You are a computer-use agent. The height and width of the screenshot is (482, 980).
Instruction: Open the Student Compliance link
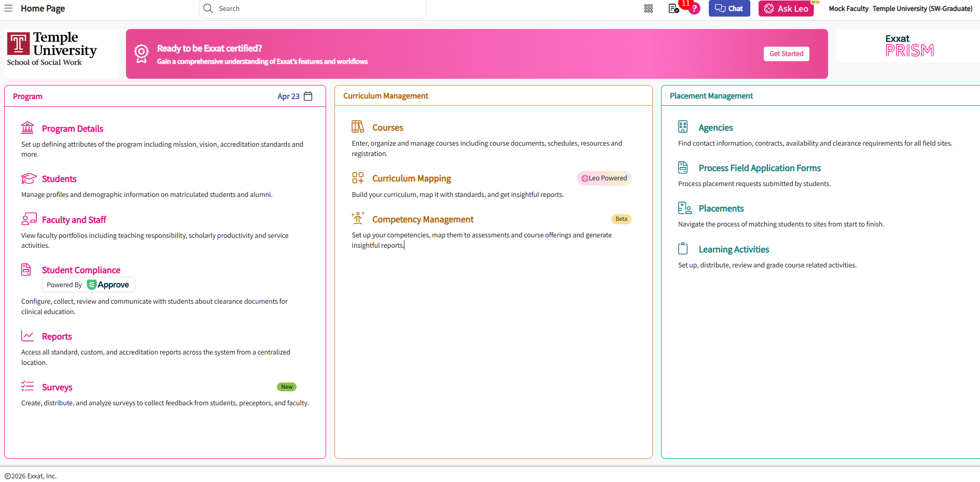pyautogui.click(x=81, y=270)
